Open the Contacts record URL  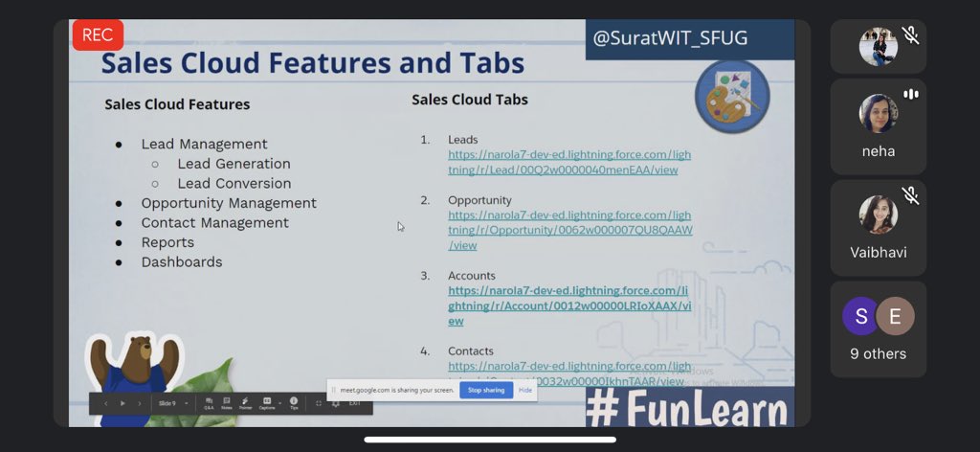click(x=570, y=373)
